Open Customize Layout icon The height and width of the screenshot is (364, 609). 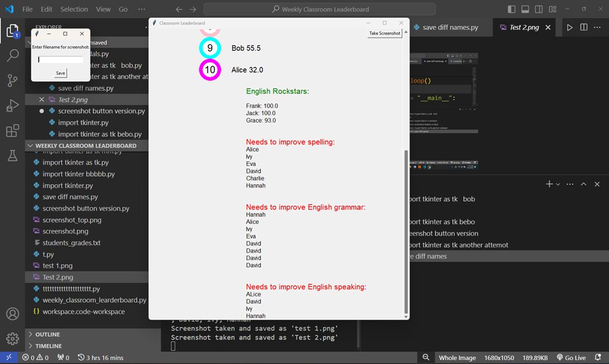coord(553,9)
